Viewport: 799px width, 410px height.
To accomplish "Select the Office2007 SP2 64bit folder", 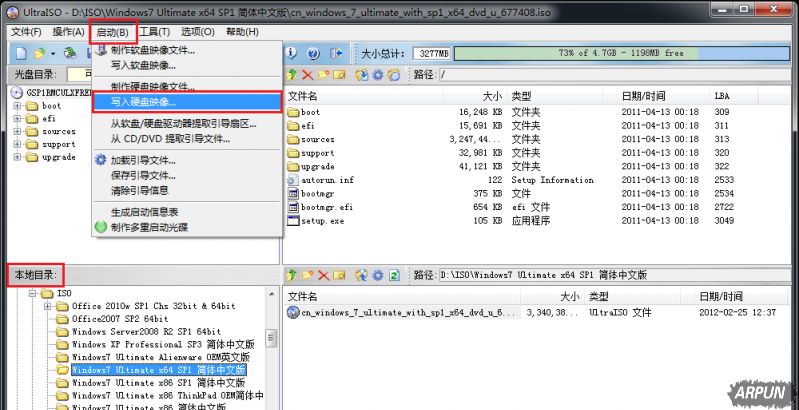I will pos(120,319).
